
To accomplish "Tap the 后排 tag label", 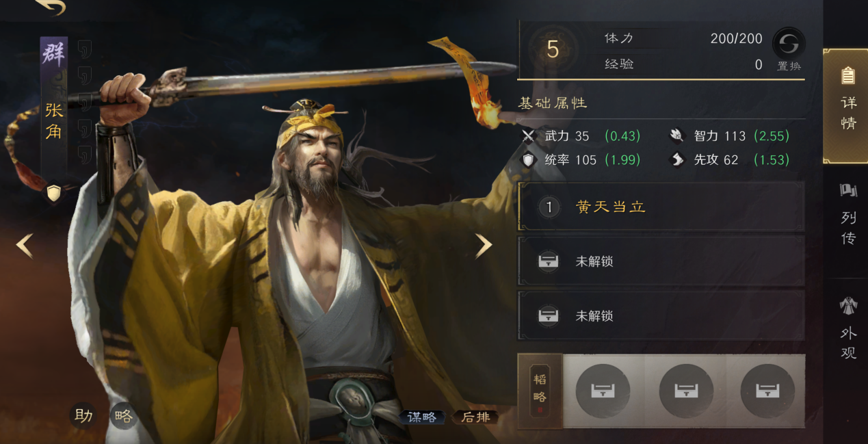I will (x=475, y=417).
